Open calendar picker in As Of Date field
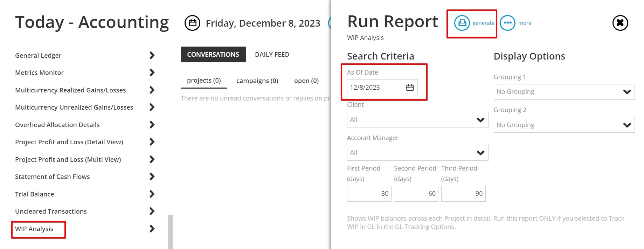 pos(410,88)
